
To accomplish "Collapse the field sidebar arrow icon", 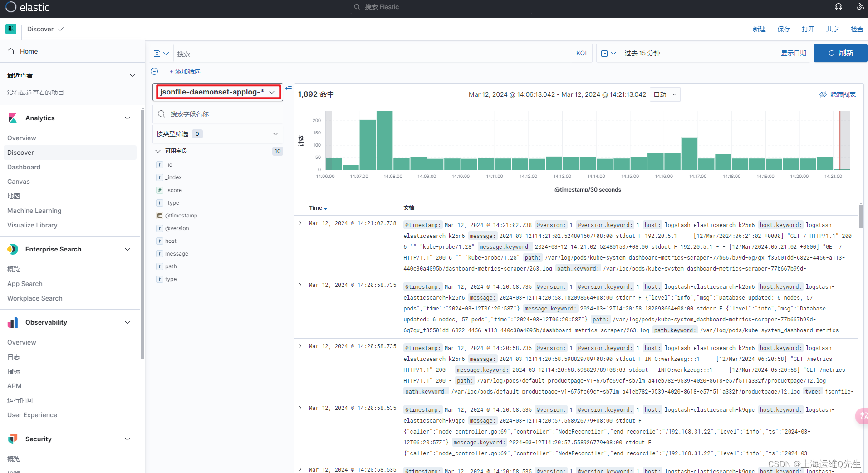I will pos(289,89).
